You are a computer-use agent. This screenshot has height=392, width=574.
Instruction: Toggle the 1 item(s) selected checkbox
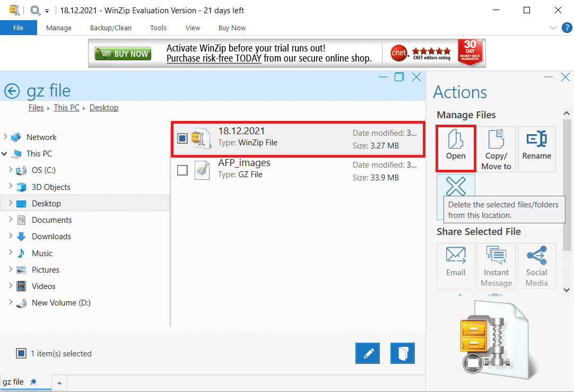coord(21,353)
